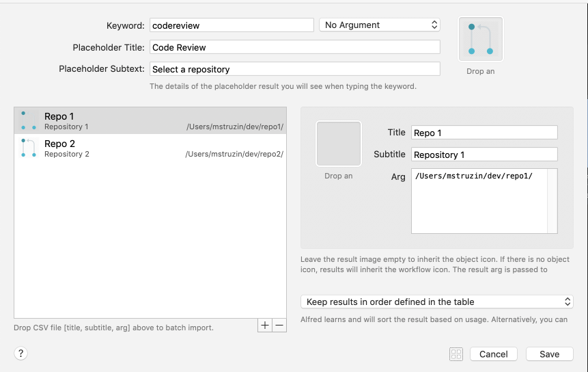Image resolution: width=588 pixels, height=372 pixels.
Task: Click the Cancel button
Action: click(x=494, y=354)
